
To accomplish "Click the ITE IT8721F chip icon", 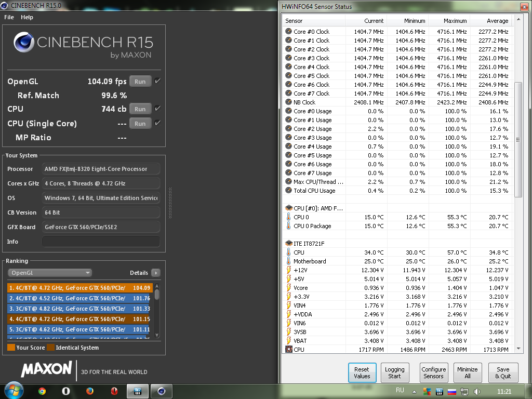I will tap(289, 243).
